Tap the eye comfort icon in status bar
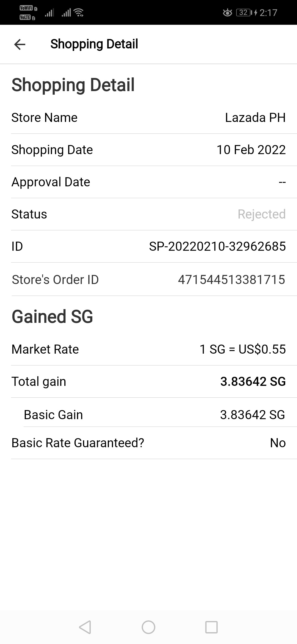The height and width of the screenshot is (644, 297). click(x=227, y=13)
